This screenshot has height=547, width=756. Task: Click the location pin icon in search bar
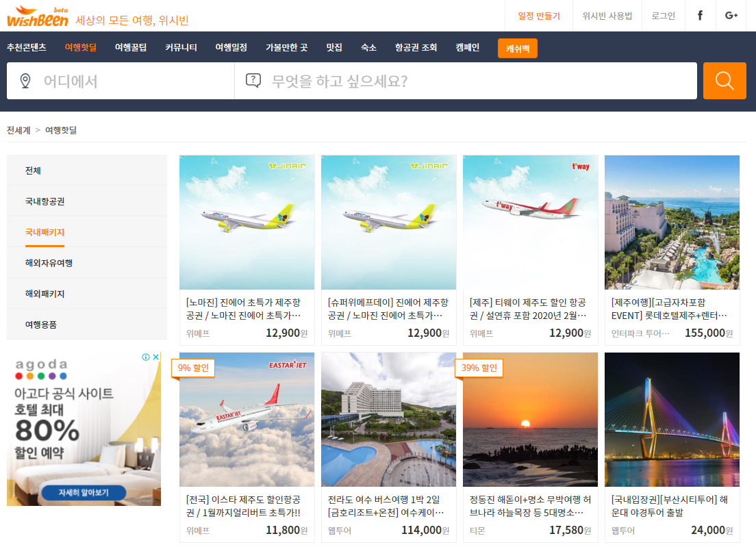point(25,81)
